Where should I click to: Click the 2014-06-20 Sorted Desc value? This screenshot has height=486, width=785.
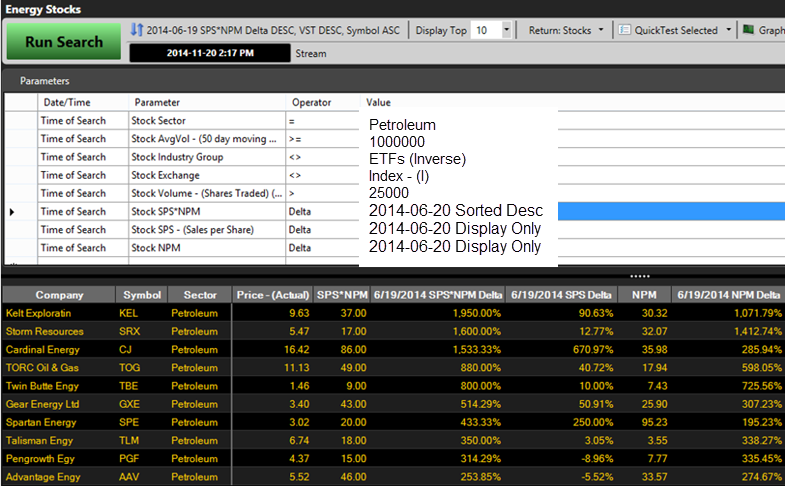[x=456, y=210]
